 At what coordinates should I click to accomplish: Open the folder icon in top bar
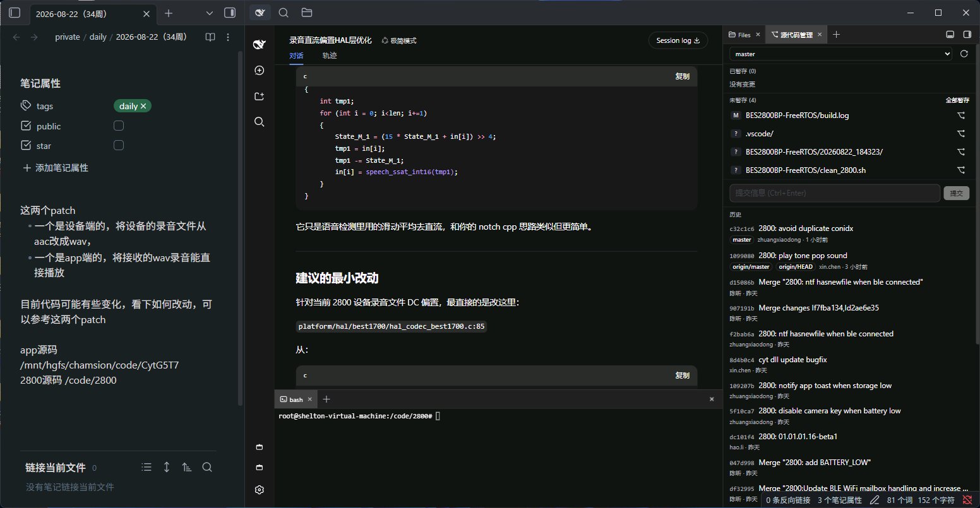coord(307,13)
